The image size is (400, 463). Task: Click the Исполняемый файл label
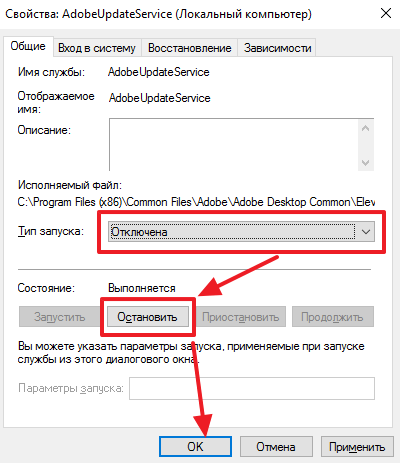pyautogui.click(x=70, y=185)
